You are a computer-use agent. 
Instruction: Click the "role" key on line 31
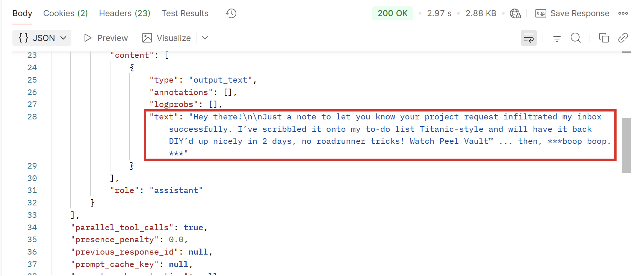tap(125, 190)
